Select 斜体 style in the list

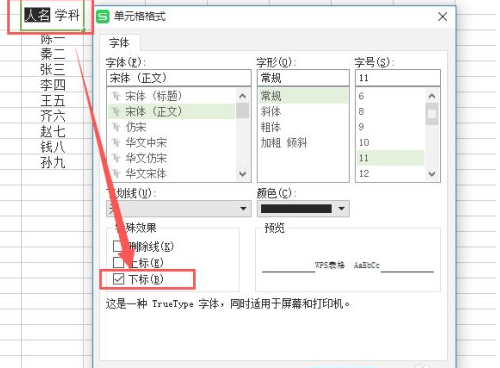303,111
